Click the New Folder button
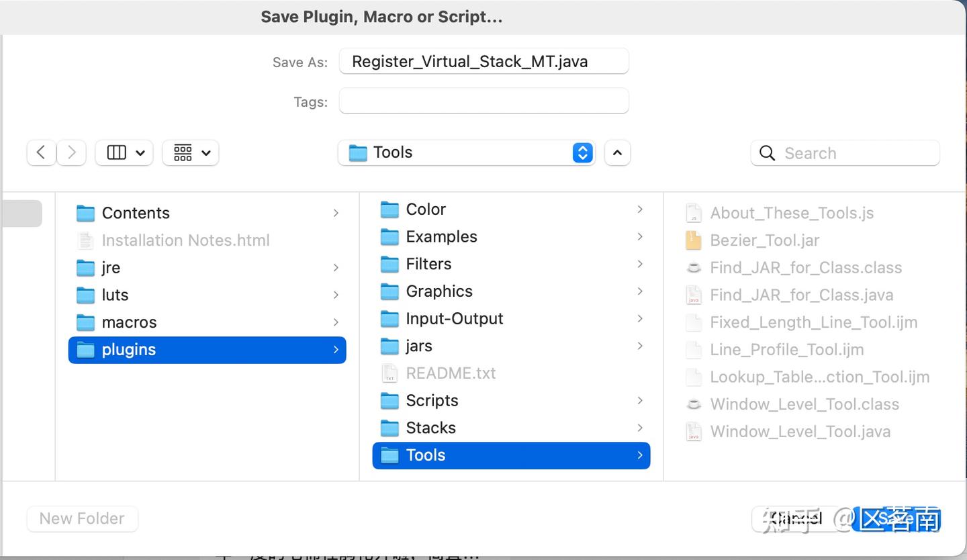This screenshot has width=967, height=560. tap(82, 518)
